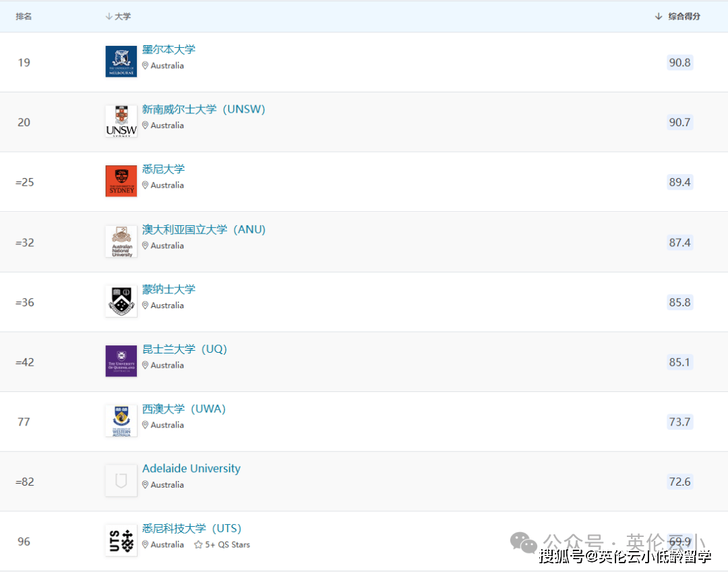Open 澳大利亚国立大学 (ANU) link
The width and height of the screenshot is (728, 572).
pyautogui.click(x=204, y=229)
